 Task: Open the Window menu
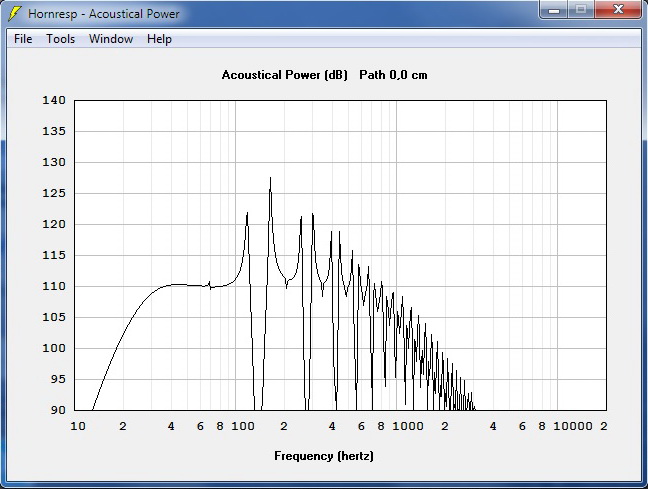(x=111, y=39)
